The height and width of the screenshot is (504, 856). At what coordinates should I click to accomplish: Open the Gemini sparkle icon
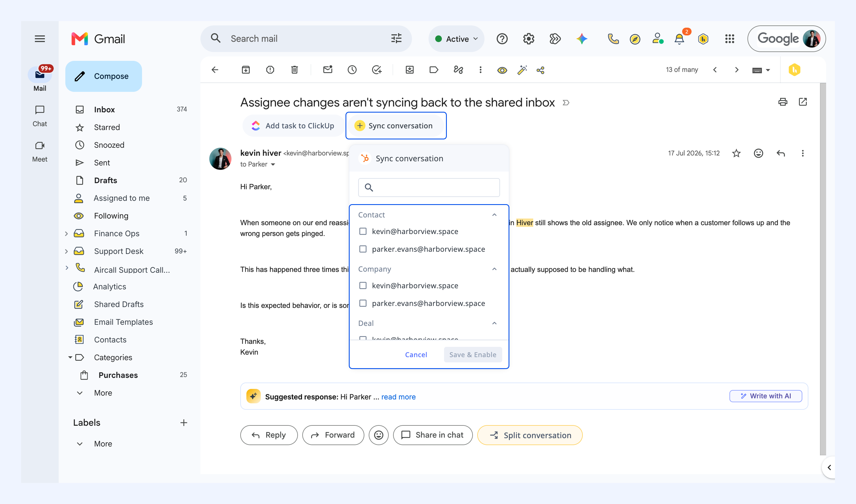pos(581,39)
